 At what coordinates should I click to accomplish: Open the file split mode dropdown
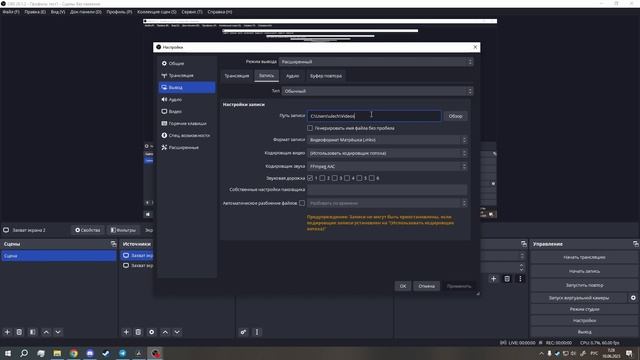(x=387, y=203)
